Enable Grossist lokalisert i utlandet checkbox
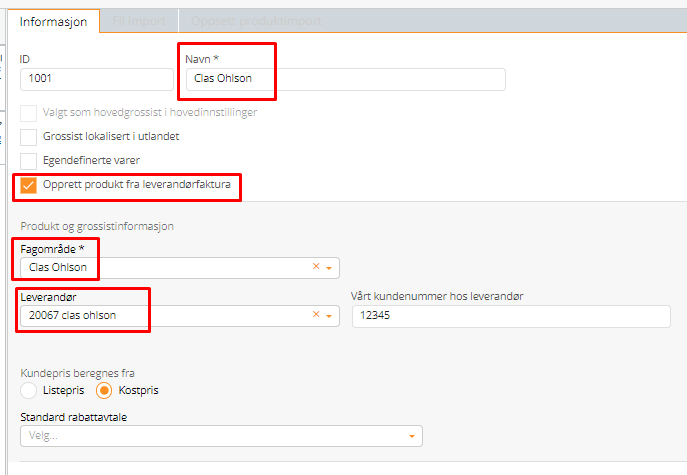The height and width of the screenshot is (475, 687). 29,136
